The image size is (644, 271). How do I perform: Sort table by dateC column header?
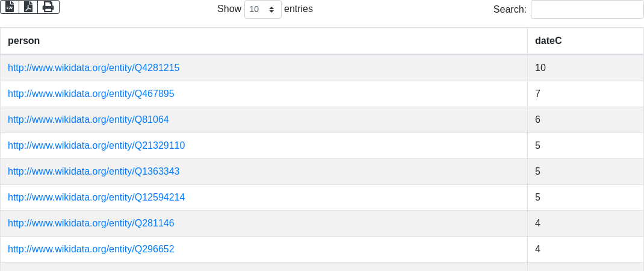(x=586, y=41)
